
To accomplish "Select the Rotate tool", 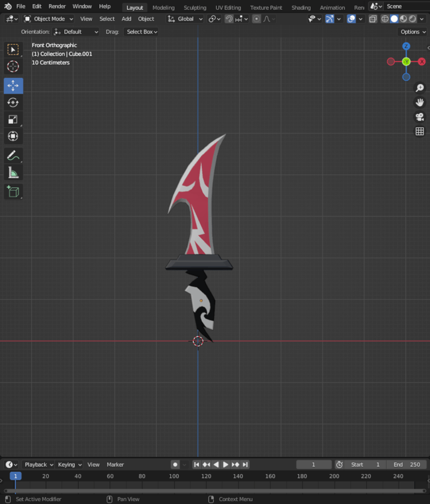I will pyautogui.click(x=13, y=103).
